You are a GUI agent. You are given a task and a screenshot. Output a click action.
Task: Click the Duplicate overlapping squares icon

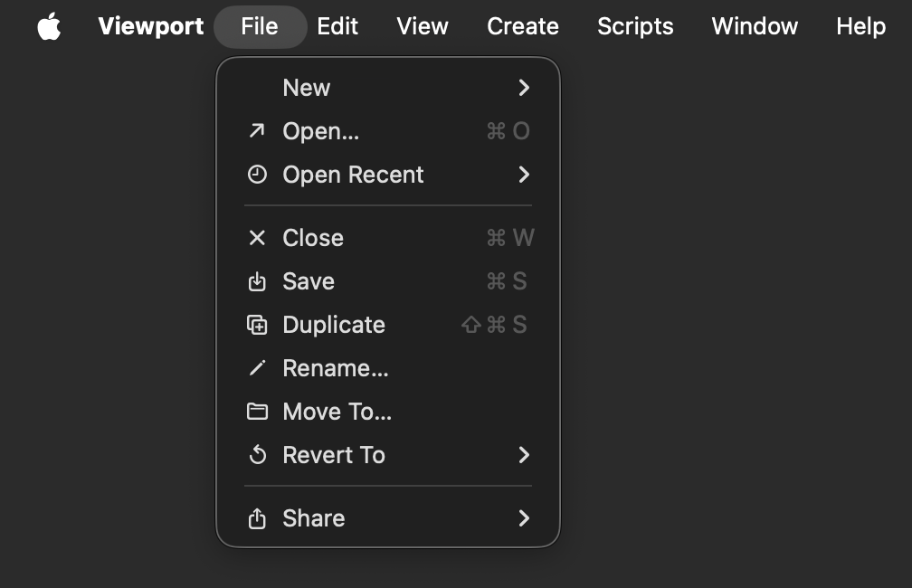(257, 325)
